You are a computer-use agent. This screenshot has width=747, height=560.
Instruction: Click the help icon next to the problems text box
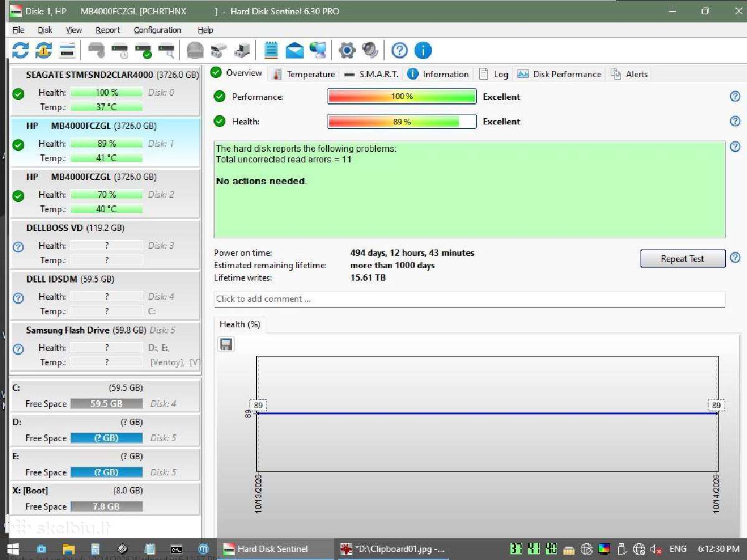[x=735, y=147]
